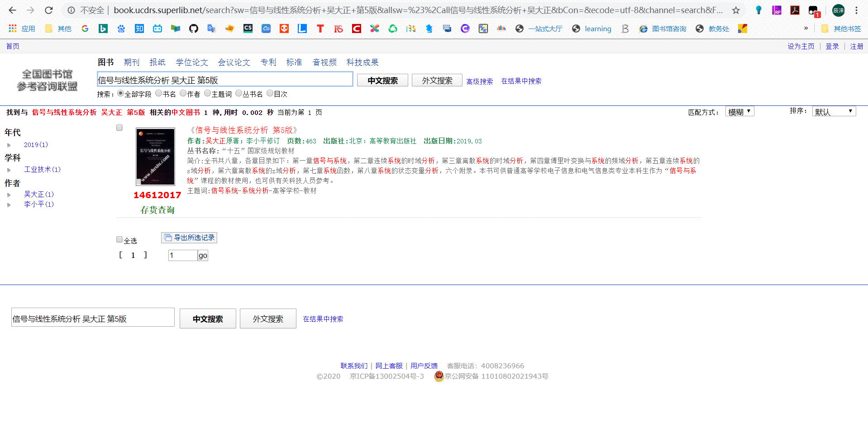Open the 高级搜索 link

[480, 81]
